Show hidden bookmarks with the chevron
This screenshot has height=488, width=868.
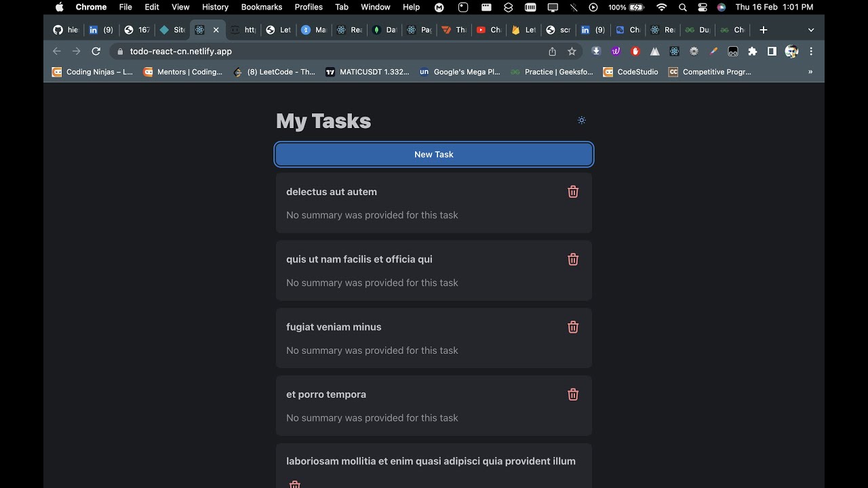810,72
